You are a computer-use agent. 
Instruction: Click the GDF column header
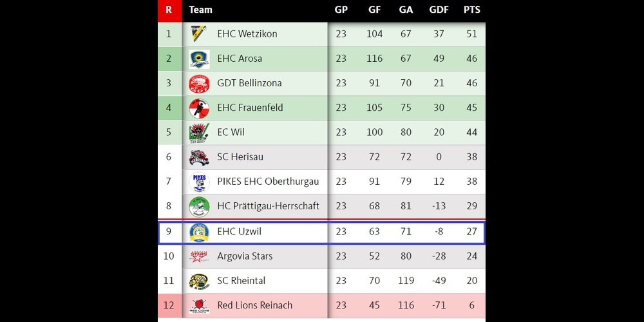click(x=439, y=10)
